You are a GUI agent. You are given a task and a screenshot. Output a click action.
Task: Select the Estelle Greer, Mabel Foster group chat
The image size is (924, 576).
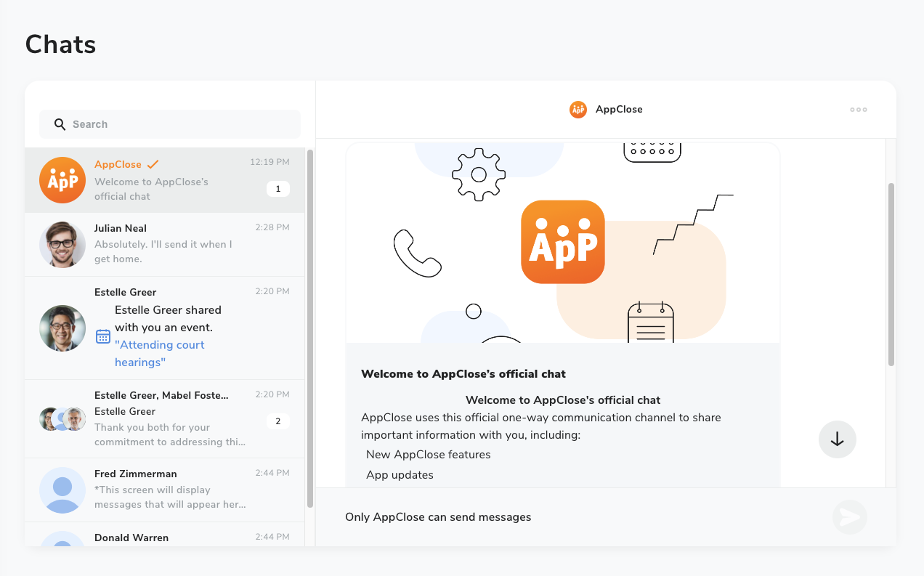point(170,418)
